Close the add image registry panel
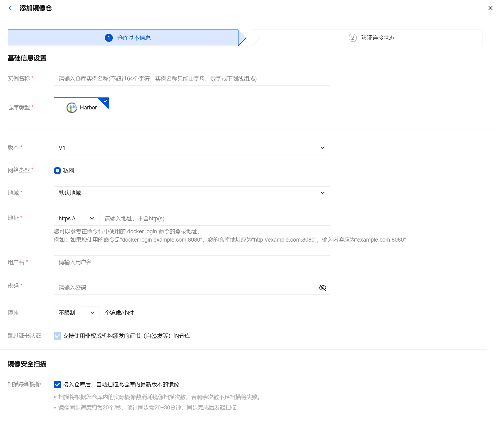This screenshot has width=504, height=438. (x=490, y=8)
